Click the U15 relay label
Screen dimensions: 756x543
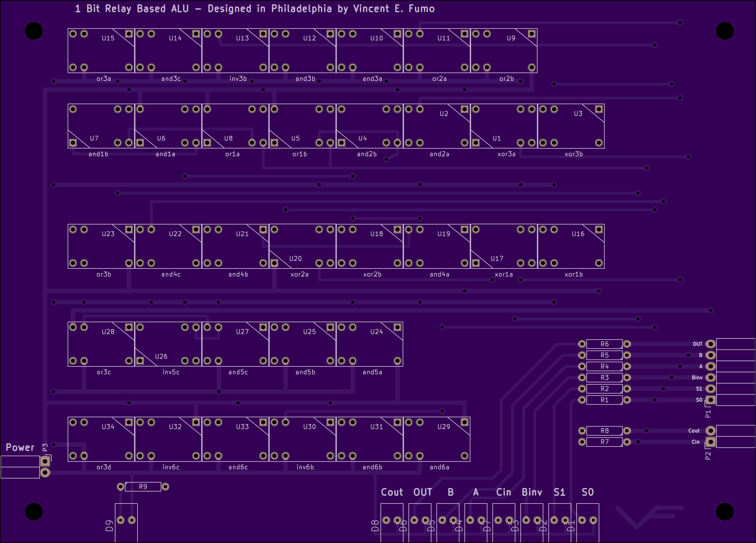point(108,38)
